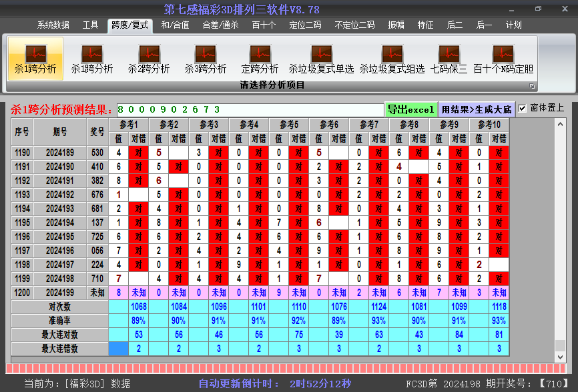Switch to the 特征 tab
This screenshot has width=578, height=392.
click(x=425, y=25)
